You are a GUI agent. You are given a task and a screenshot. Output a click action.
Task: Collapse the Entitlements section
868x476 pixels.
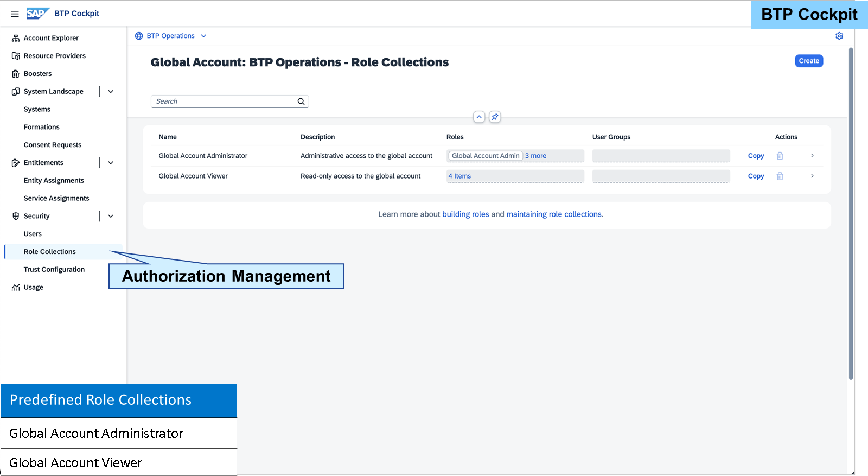111,163
